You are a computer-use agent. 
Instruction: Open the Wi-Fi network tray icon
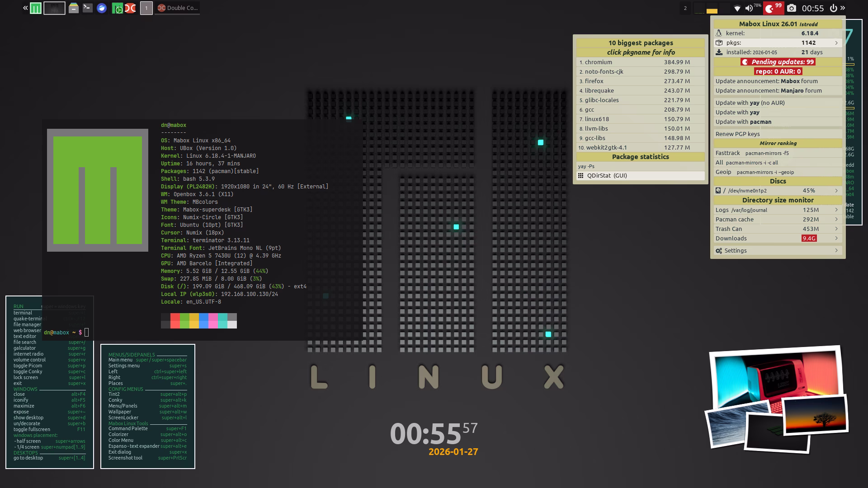[737, 8]
